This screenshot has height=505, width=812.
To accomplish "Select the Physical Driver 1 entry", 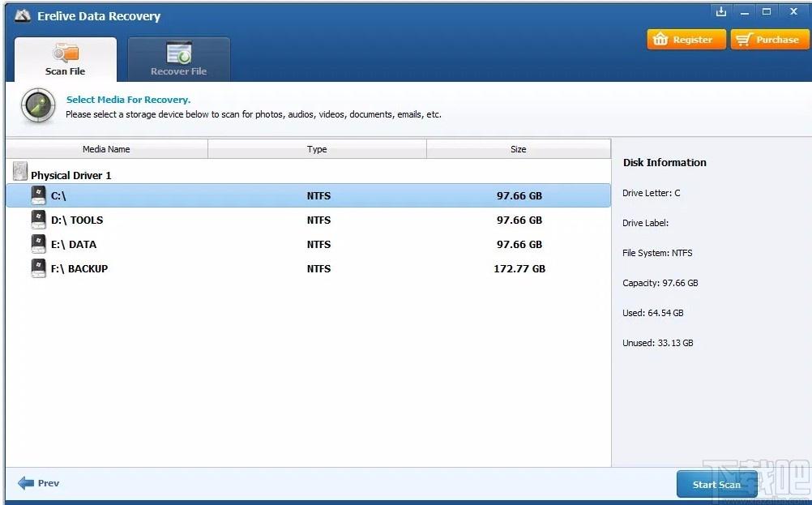I will click(71, 176).
